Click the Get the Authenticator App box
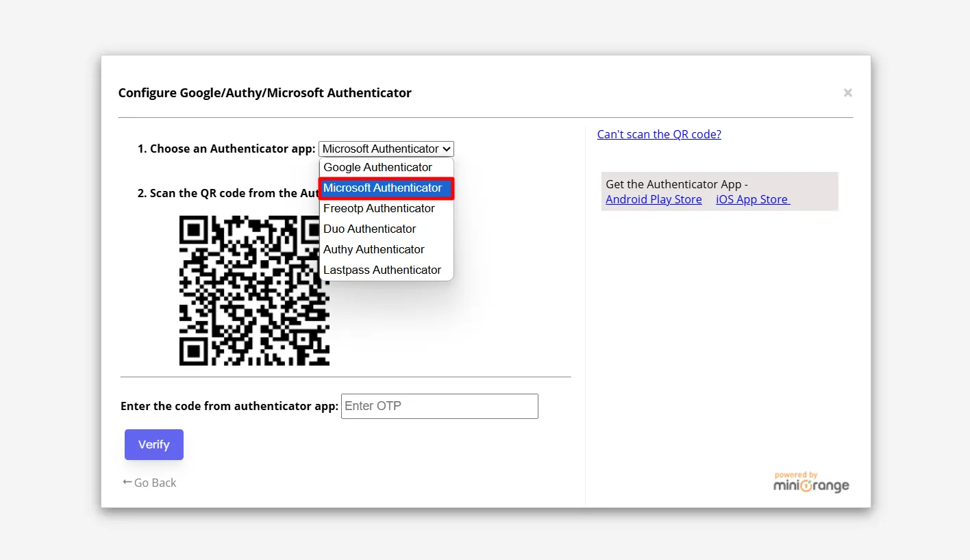The height and width of the screenshot is (560, 970). tap(719, 191)
